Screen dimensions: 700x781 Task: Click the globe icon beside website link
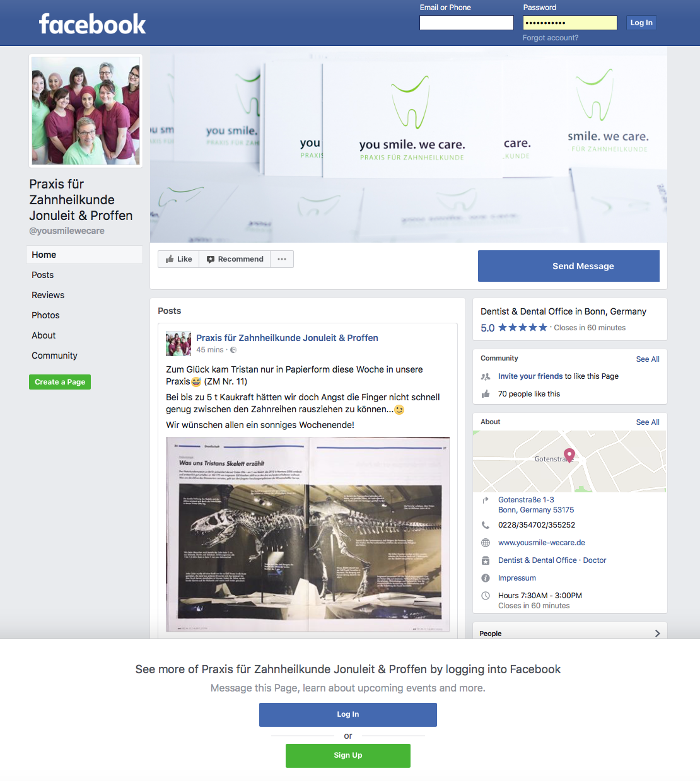486,543
